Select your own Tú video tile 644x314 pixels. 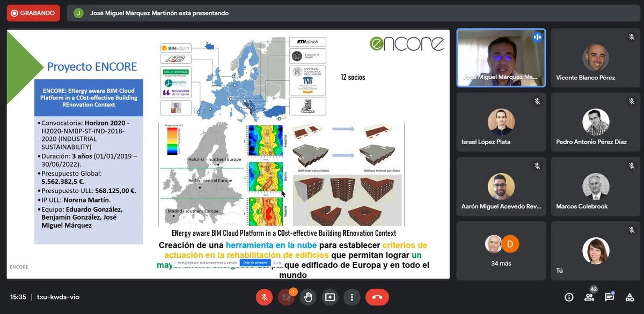[596, 250]
